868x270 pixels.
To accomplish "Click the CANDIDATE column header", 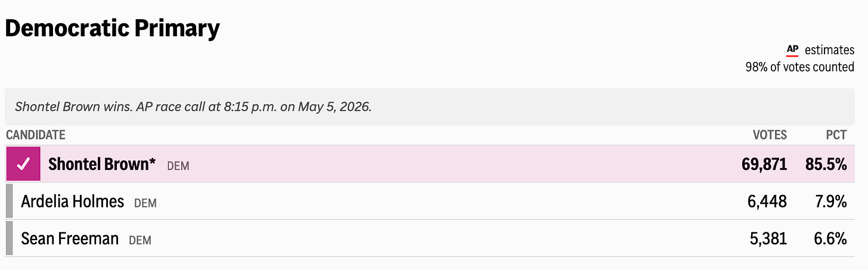I will [36, 135].
